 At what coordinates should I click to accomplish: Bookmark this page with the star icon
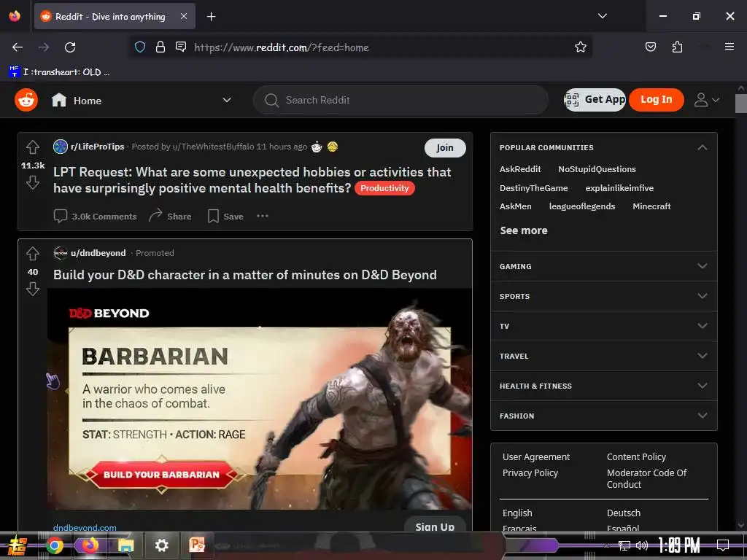point(580,47)
